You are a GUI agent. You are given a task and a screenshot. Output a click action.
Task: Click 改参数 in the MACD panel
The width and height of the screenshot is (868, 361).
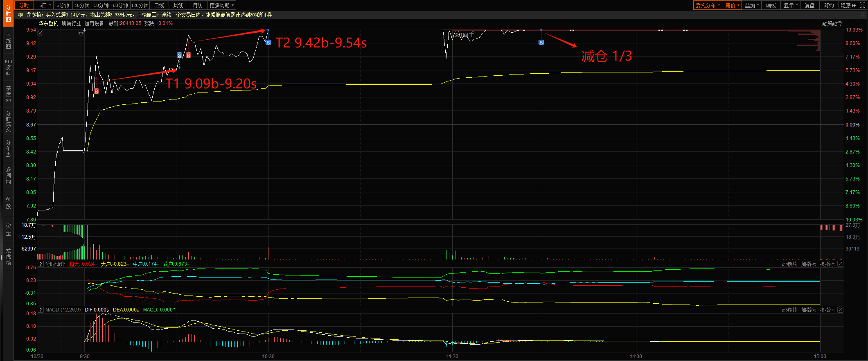(789, 310)
